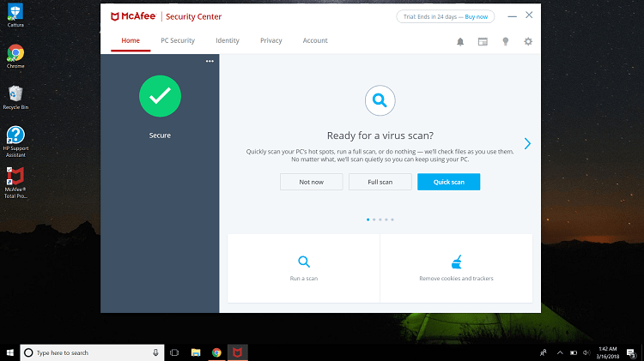Click the broom cookies cleaner icon

pyautogui.click(x=456, y=262)
